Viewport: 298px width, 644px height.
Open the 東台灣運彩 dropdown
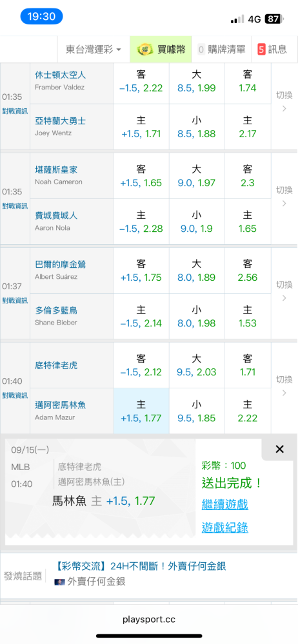click(94, 50)
